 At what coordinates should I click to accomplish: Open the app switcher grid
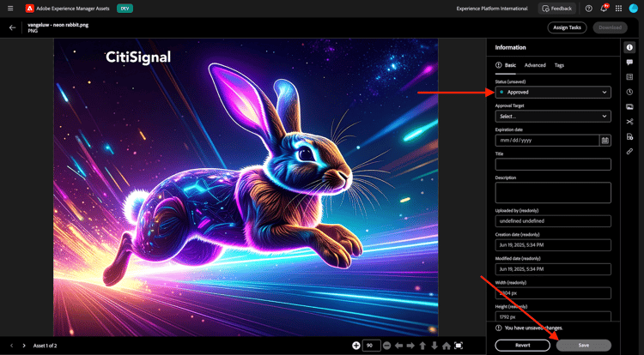coord(618,8)
